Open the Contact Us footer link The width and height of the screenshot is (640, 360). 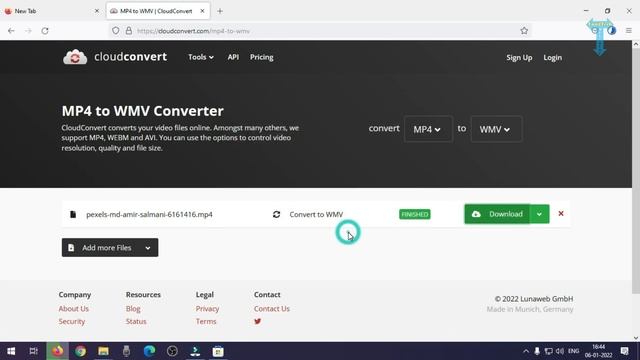click(x=272, y=309)
